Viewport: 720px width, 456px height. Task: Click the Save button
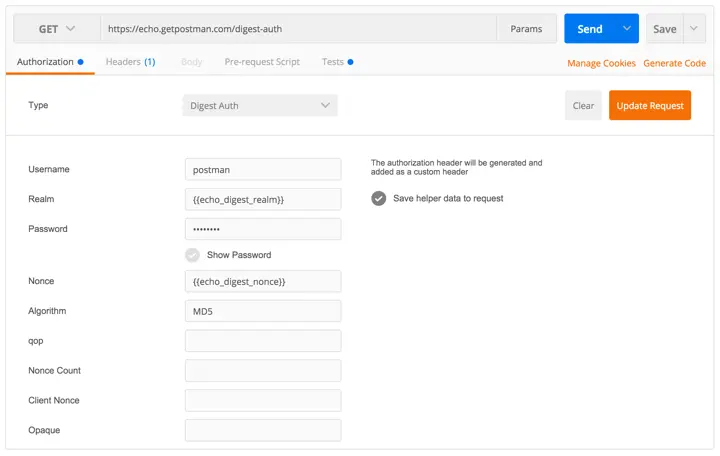point(665,29)
